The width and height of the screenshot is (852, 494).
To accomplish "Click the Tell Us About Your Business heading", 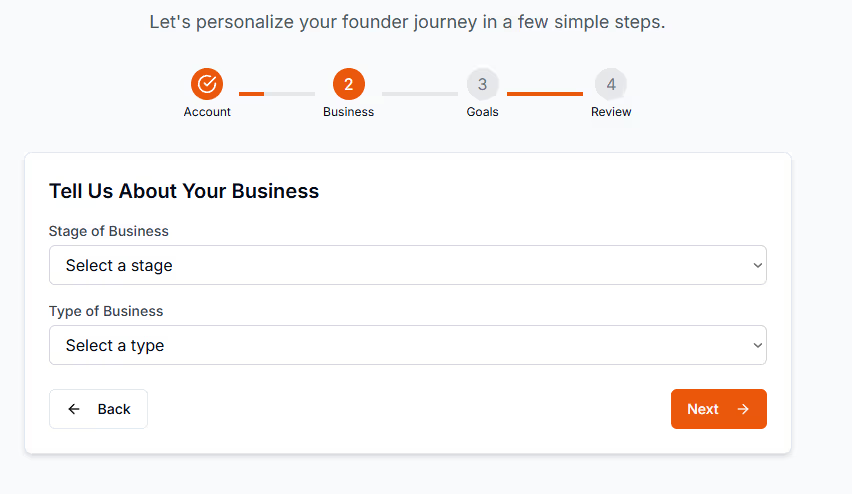I will [184, 191].
